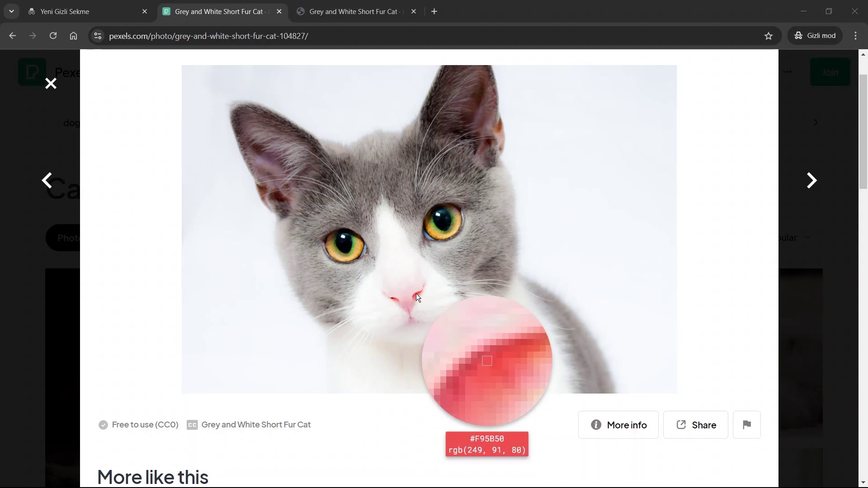Click the Share button
Viewport: 868px width, 488px height.
click(x=695, y=425)
